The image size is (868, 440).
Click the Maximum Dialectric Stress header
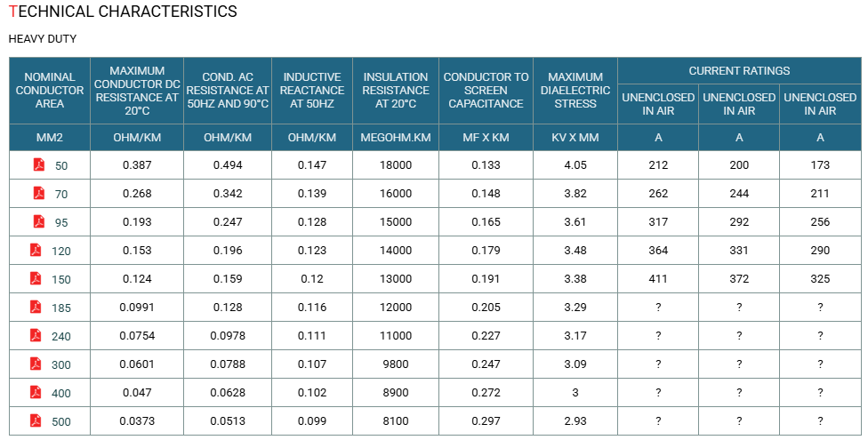575,90
